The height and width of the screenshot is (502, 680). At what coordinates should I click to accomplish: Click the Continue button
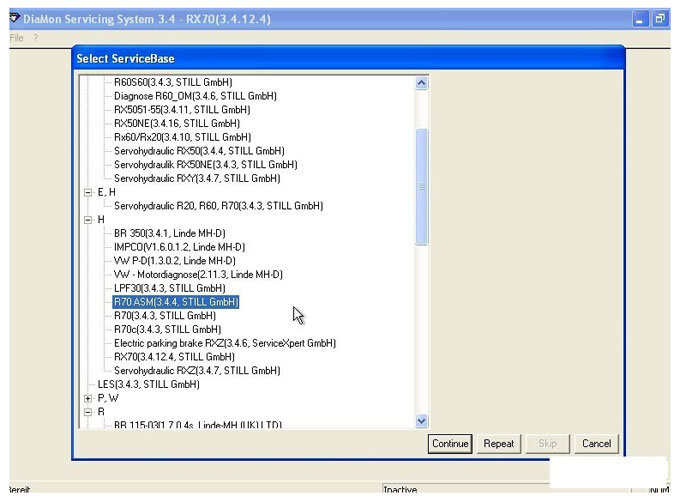pos(450,443)
